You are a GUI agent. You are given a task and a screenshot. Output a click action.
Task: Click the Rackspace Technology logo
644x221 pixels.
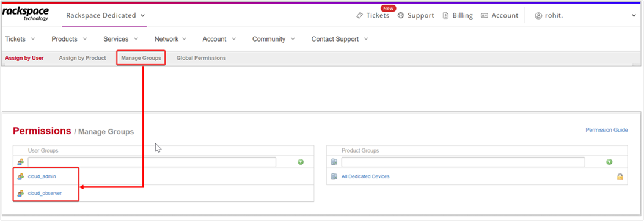26,14
